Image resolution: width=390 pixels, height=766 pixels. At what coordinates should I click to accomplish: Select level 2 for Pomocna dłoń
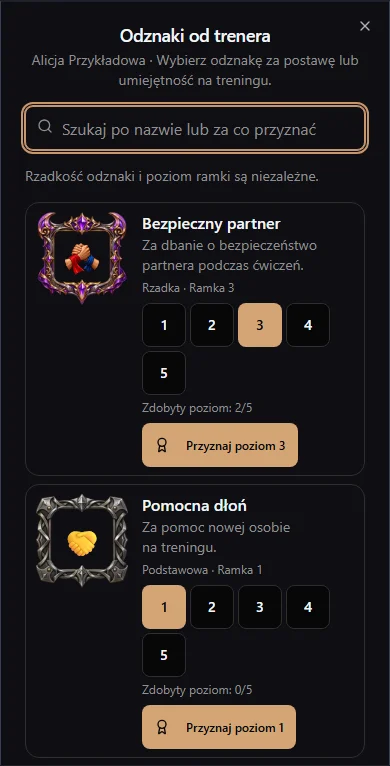point(212,607)
